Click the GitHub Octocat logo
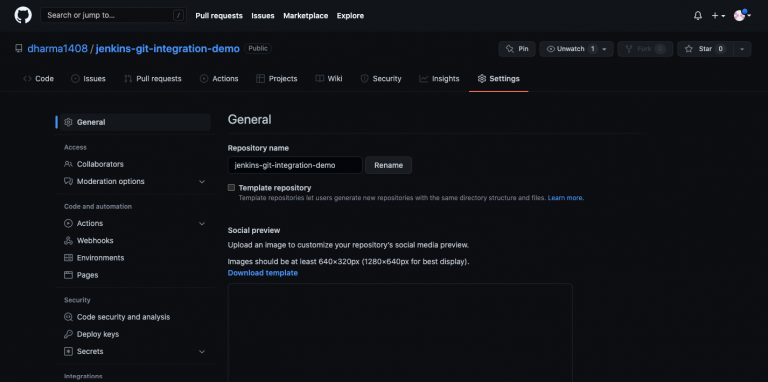Image resolution: width=768 pixels, height=382 pixels. click(23, 15)
